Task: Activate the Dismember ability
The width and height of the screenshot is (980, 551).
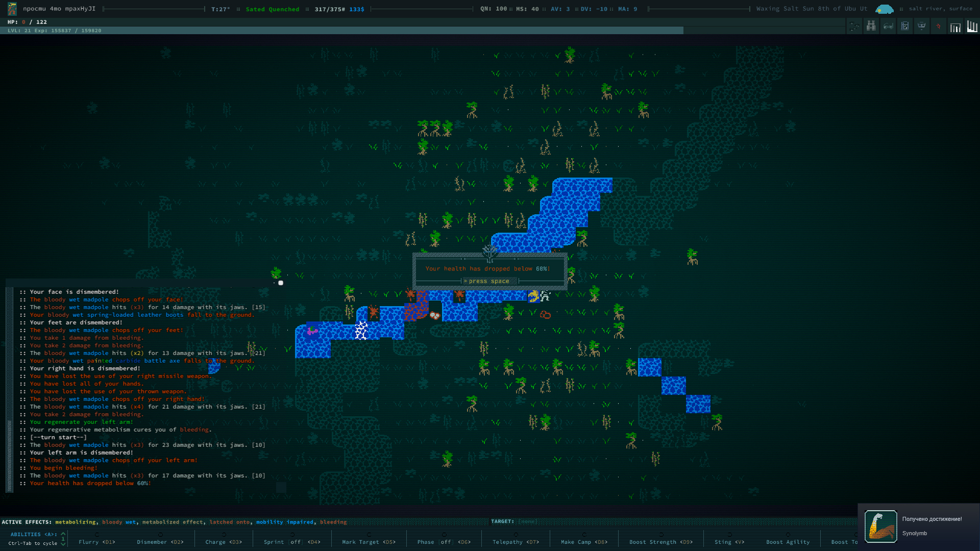Action: [160, 542]
